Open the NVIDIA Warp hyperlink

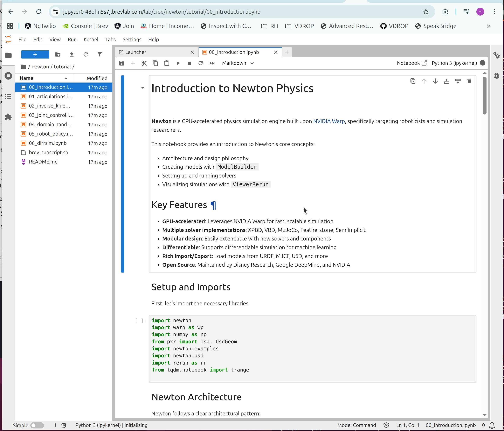329,121
